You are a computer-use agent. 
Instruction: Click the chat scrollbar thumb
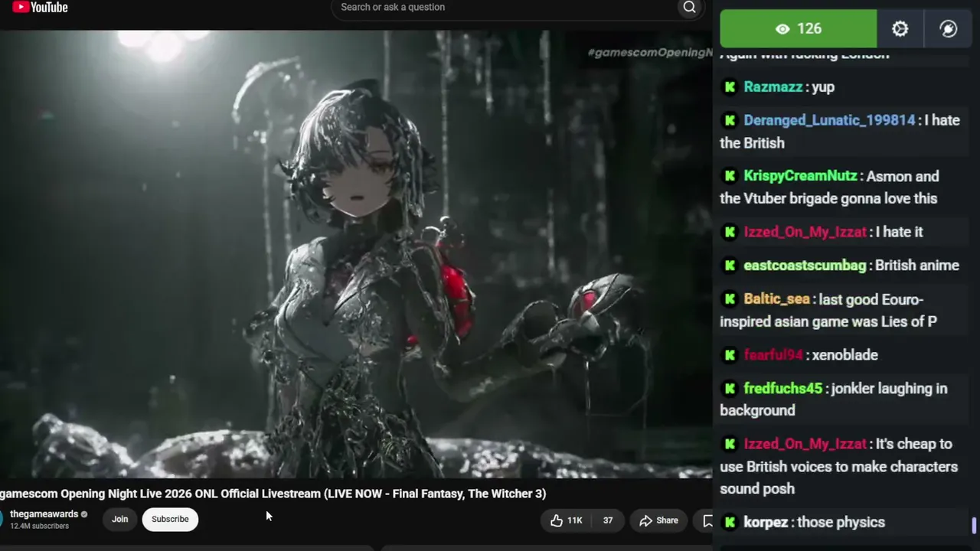point(974,525)
